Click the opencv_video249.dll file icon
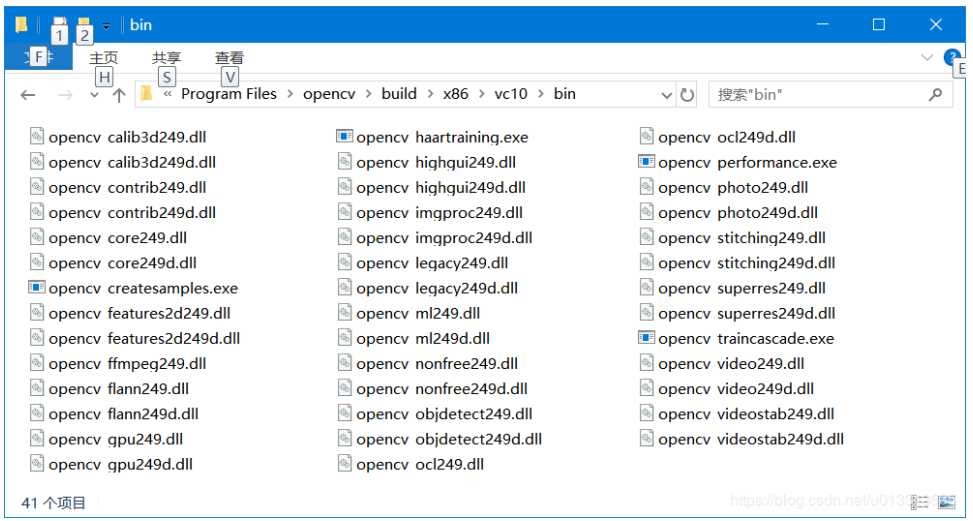The image size is (973, 521). pyautogui.click(x=647, y=363)
